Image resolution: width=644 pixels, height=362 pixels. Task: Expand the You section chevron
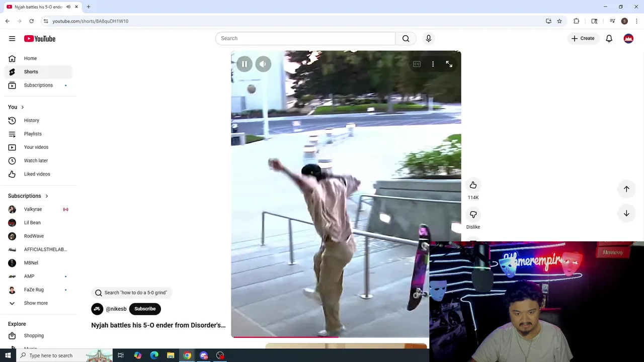click(22, 107)
